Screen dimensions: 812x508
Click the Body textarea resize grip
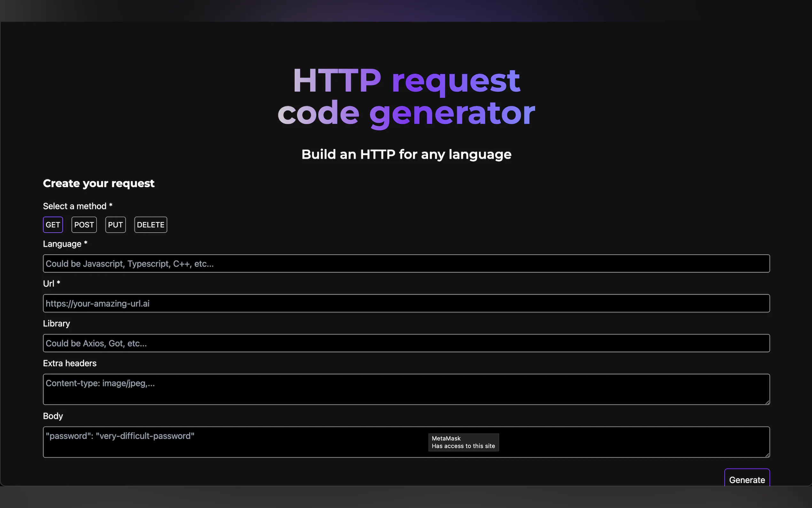coord(767,455)
